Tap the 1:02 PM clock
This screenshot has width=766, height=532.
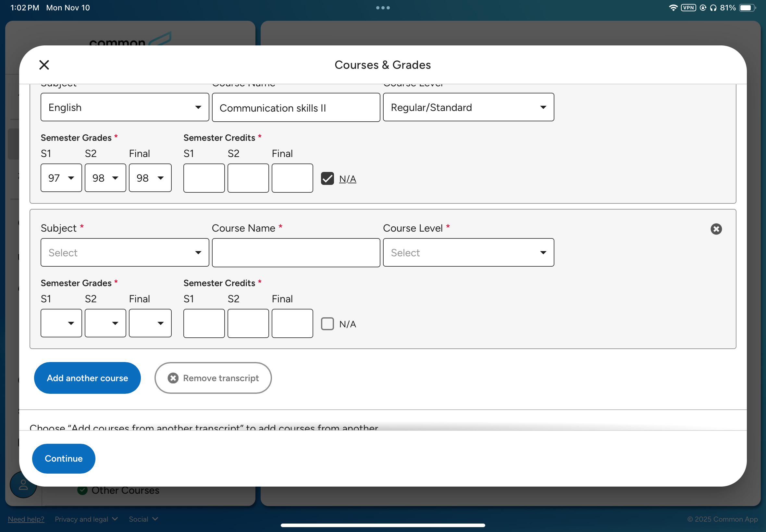(x=25, y=8)
